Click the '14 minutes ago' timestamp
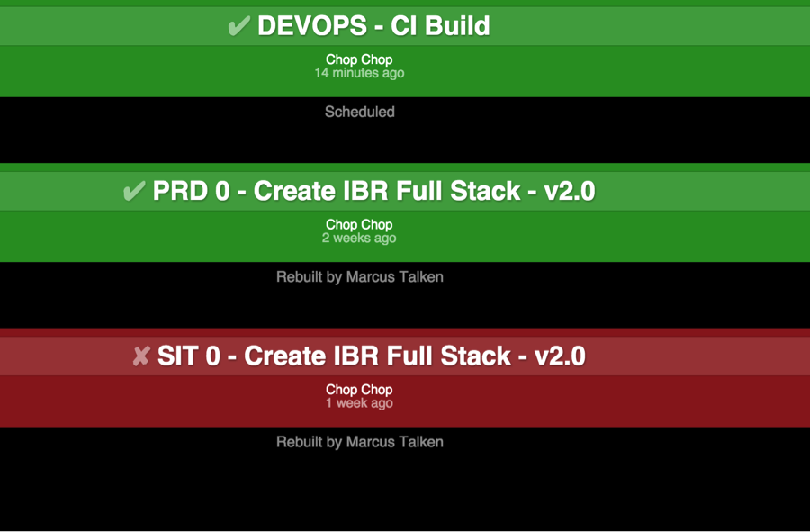Image resolution: width=810 pixels, height=532 pixels. [x=359, y=73]
